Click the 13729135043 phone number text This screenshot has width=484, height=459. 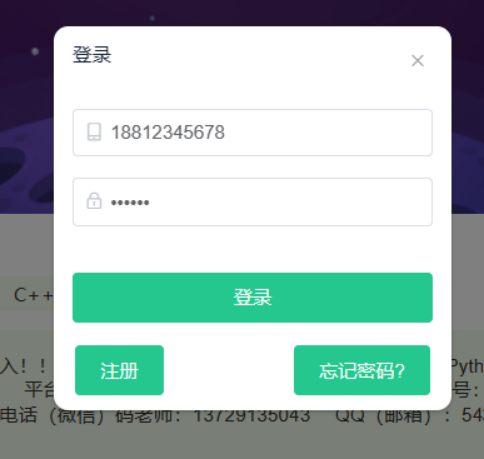[x=252, y=416]
